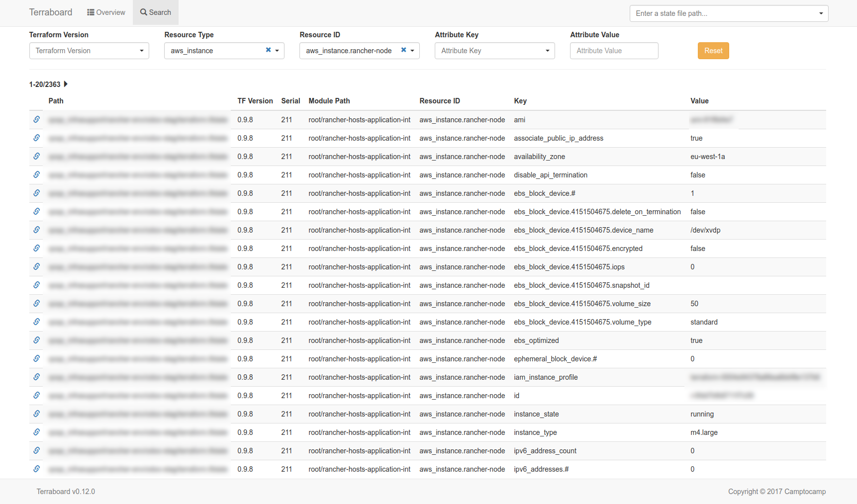The image size is (857, 504).
Task: Select the standard value cell
Action: tap(704, 322)
